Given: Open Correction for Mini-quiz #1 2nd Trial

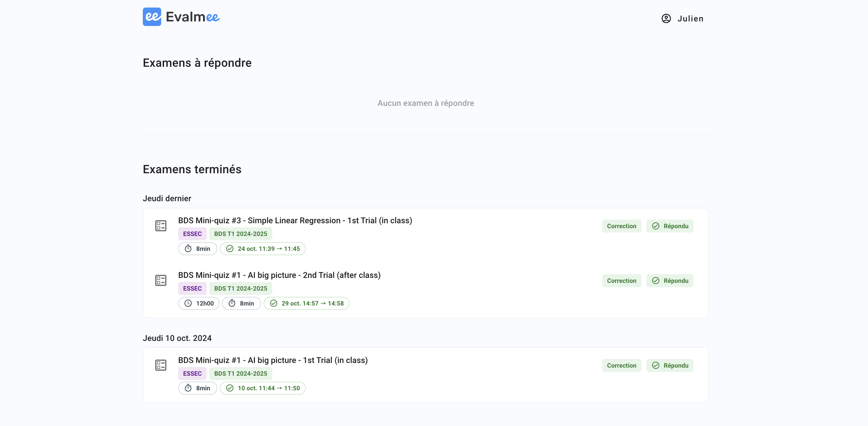Looking at the screenshot, I should [621, 281].
